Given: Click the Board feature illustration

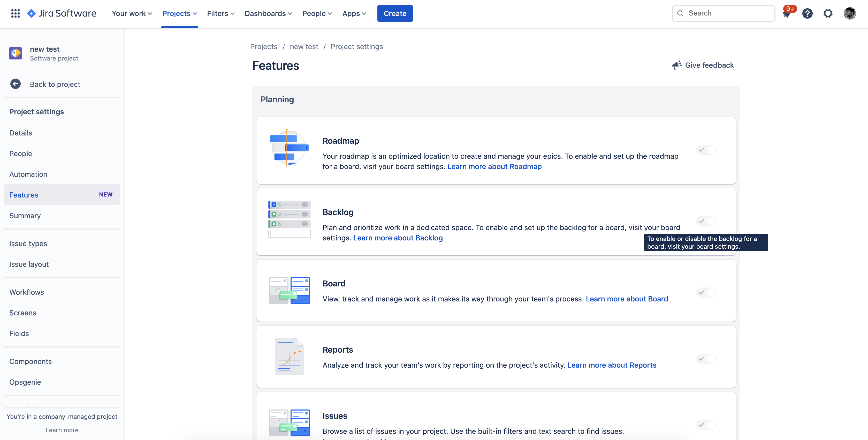Looking at the screenshot, I should coord(289,290).
